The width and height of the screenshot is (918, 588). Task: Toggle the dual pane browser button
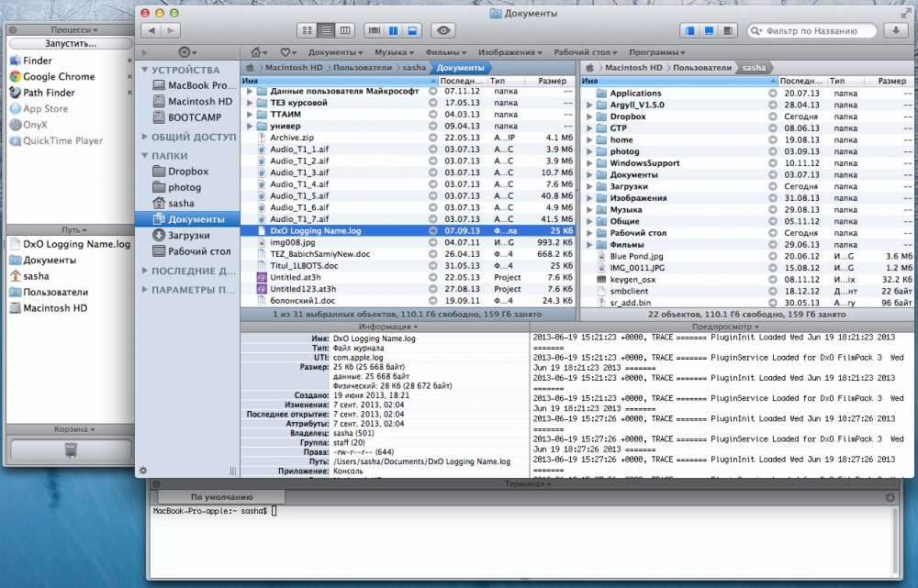coord(395,31)
